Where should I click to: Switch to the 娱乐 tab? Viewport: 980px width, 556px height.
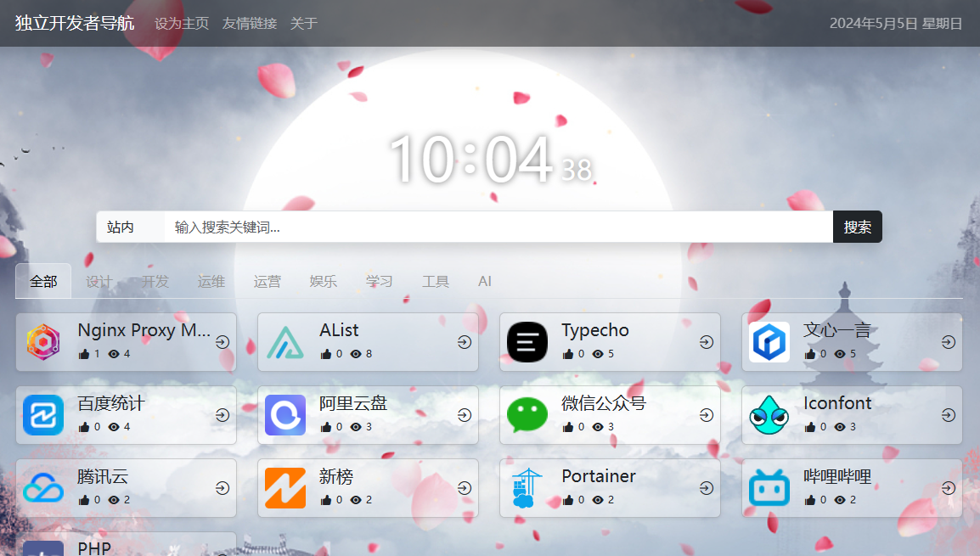[x=323, y=281]
